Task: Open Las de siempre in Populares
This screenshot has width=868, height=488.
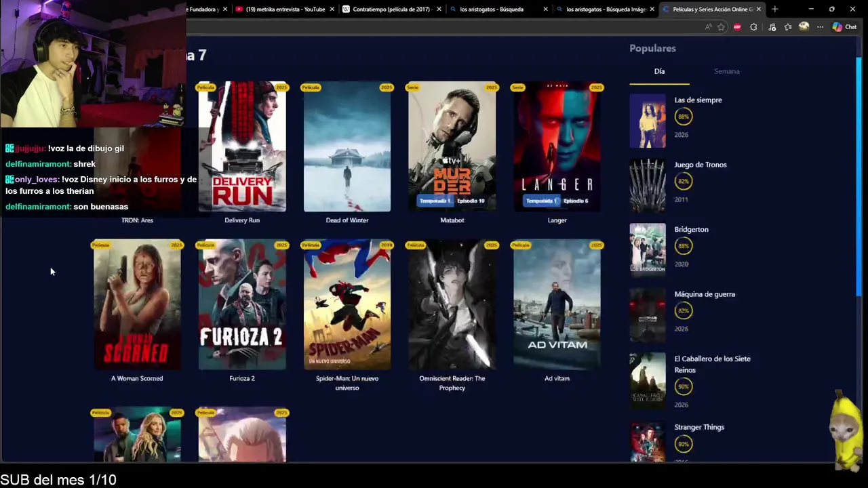Action: pos(698,100)
